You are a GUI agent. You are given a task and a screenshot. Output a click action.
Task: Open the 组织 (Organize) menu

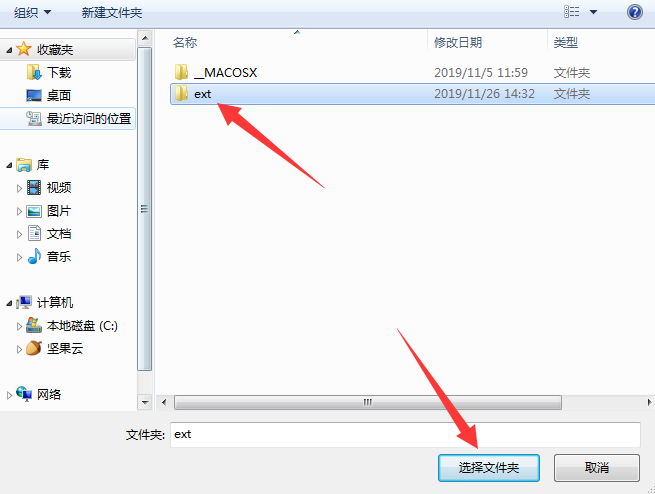coord(32,13)
